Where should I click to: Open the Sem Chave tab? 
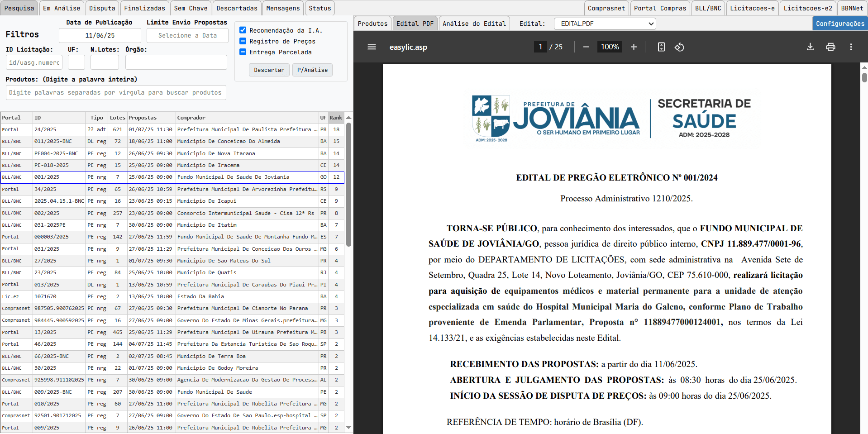[x=191, y=8]
